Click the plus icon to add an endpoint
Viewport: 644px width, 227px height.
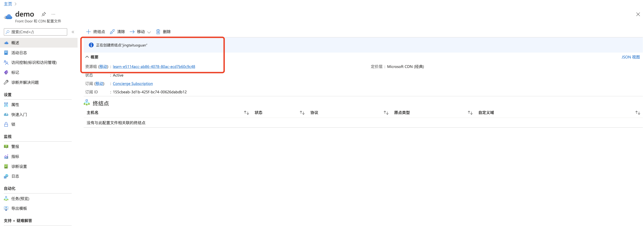click(x=88, y=31)
